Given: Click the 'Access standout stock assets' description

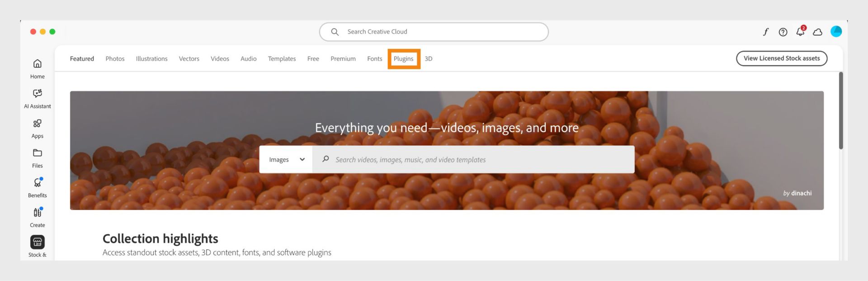Looking at the screenshot, I should tap(217, 252).
